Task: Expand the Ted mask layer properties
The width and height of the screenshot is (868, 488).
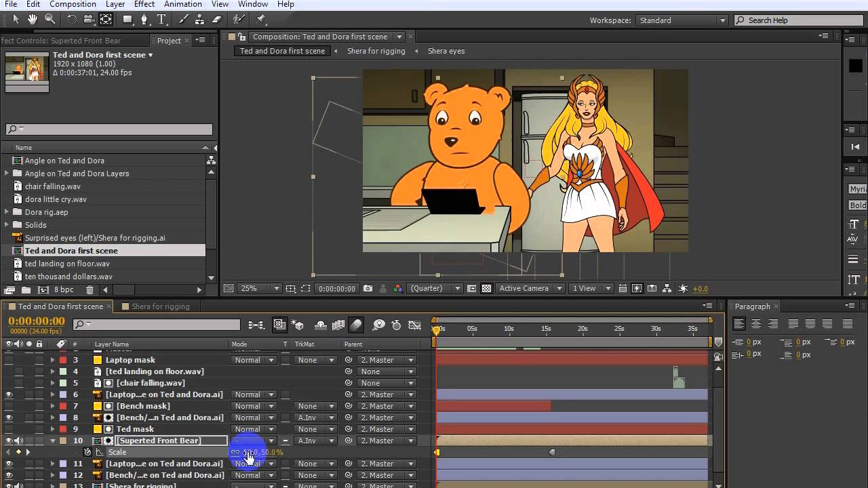Action: [52, 429]
